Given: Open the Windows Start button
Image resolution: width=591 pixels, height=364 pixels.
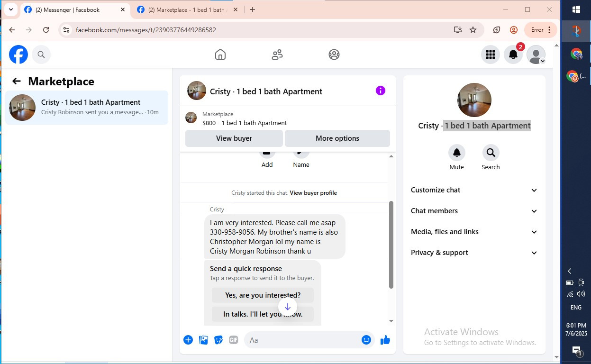Looking at the screenshot, I should coord(576,9).
